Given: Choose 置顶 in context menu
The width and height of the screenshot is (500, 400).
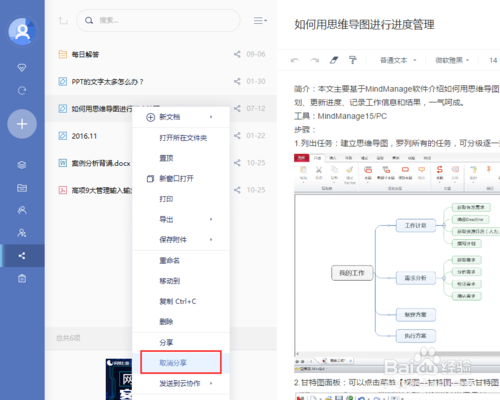Looking at the screenshot, I should coord(181,158).
